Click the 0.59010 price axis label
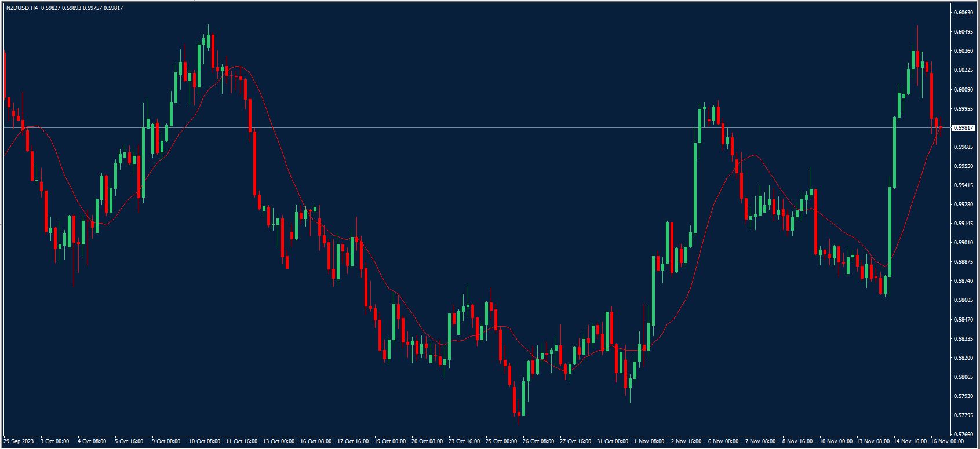 [964, 243]
